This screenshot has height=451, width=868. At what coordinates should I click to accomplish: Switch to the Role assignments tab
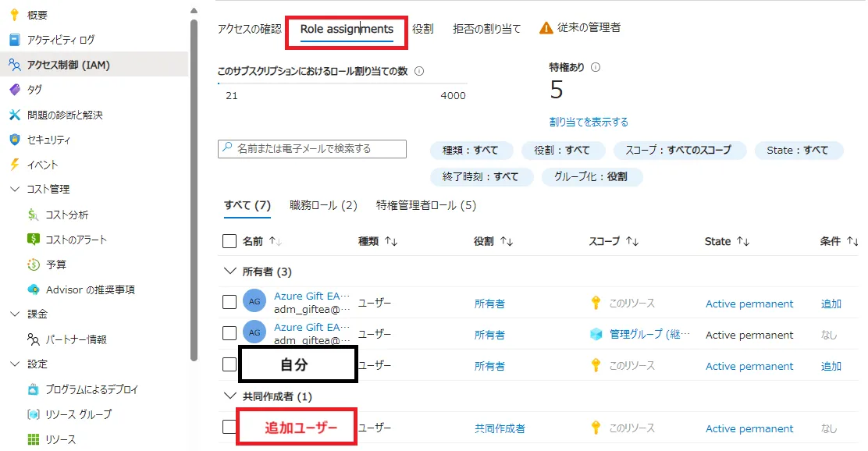347,30
